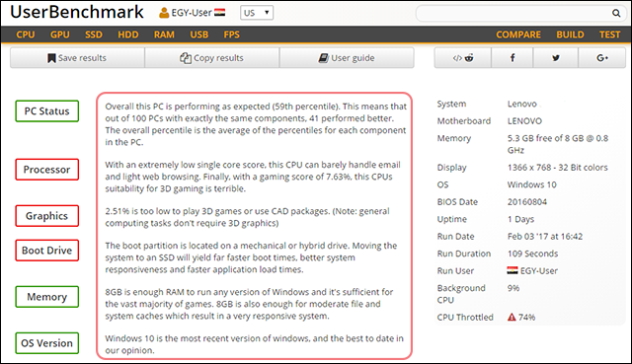Open the USB menu
The image size is (632, 364).
(x=199, y=35)
